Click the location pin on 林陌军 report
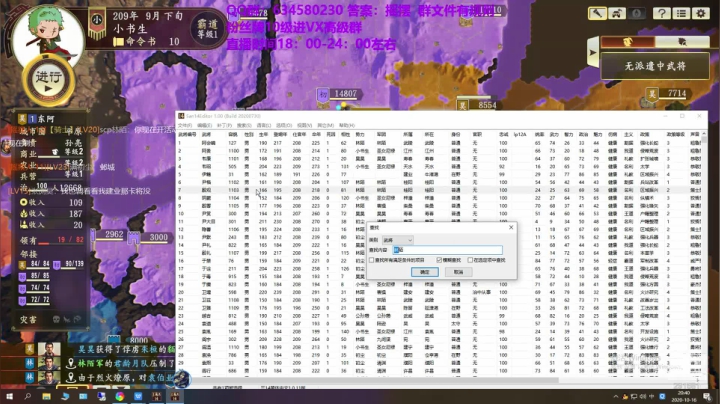Screen dimensions: 720x404 pos(71,363)
